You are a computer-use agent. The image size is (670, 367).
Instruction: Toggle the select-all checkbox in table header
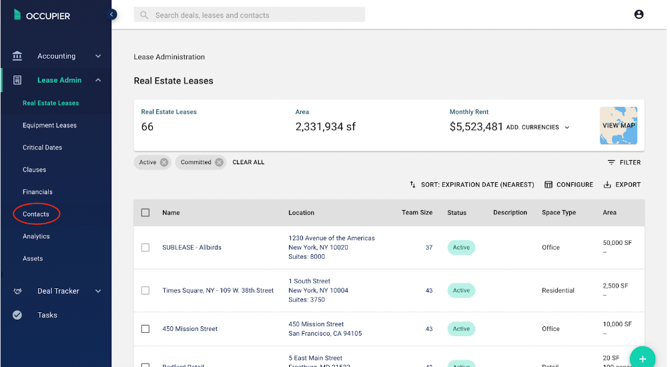click(145, 212)
